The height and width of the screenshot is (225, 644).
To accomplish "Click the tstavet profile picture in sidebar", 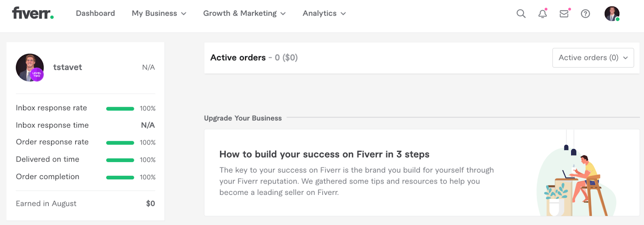I will (28, 66).
